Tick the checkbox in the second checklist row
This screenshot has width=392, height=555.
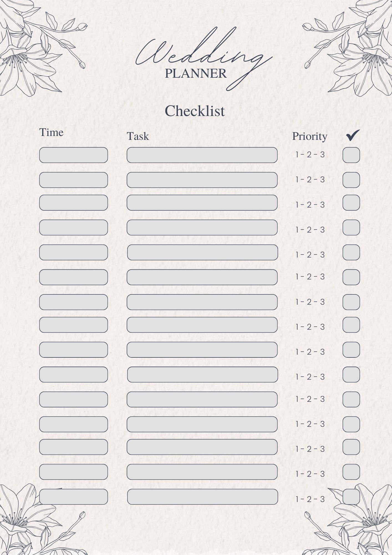coord(351,180)
